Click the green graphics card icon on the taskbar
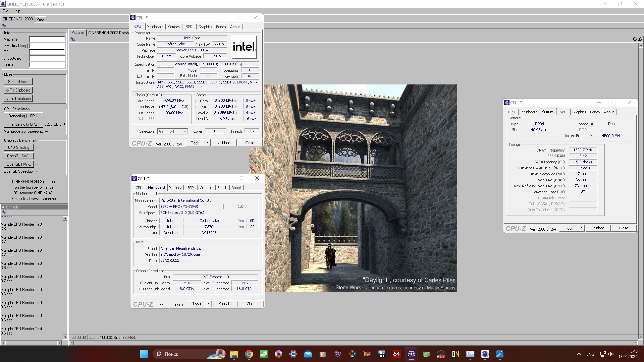Image resolution: width=644 pixels, height=362 pixels. (x=426, y=354)
